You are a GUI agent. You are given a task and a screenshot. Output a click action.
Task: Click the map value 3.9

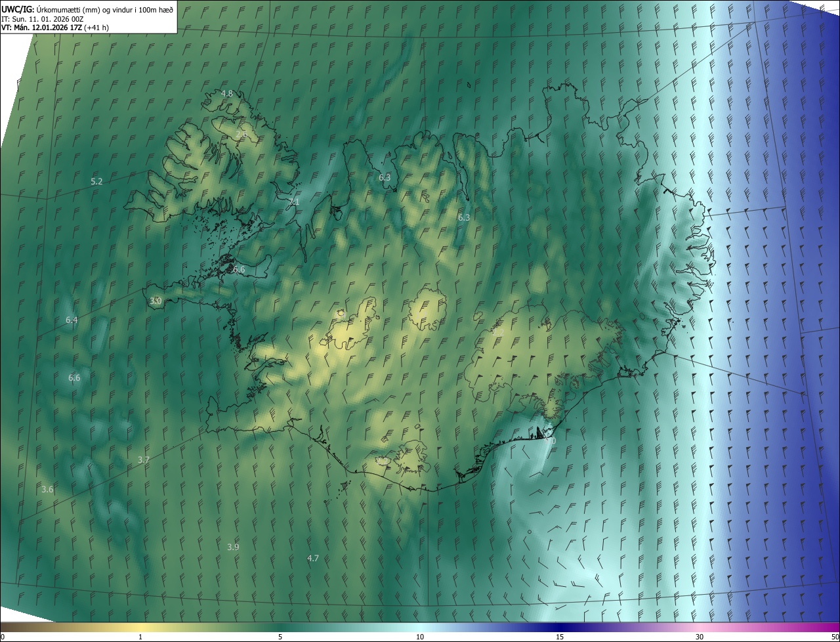point(233,547)
